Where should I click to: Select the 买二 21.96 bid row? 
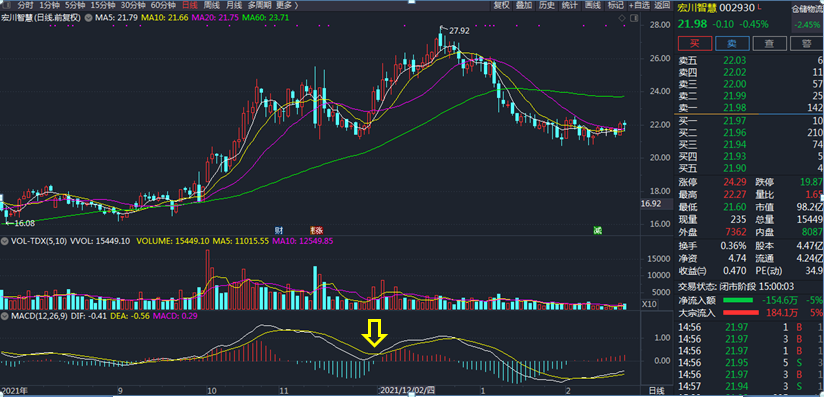(750, 133)
